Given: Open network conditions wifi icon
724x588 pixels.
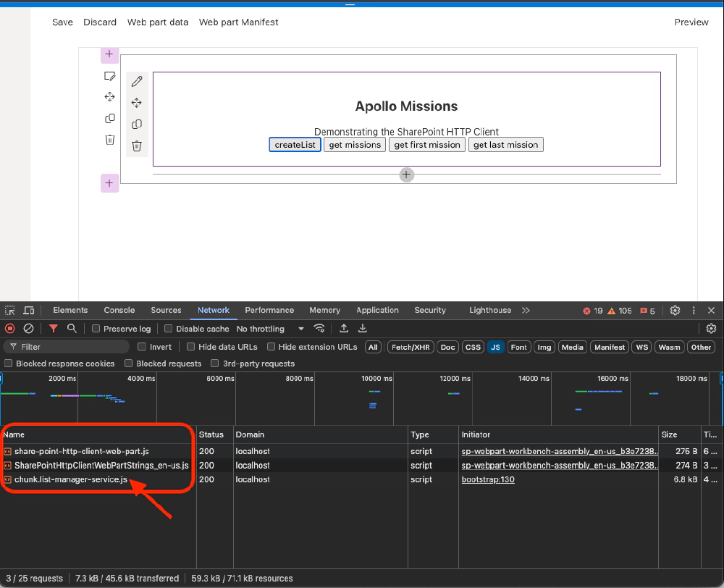Looking at the screenshot, I should click(319, 329).
